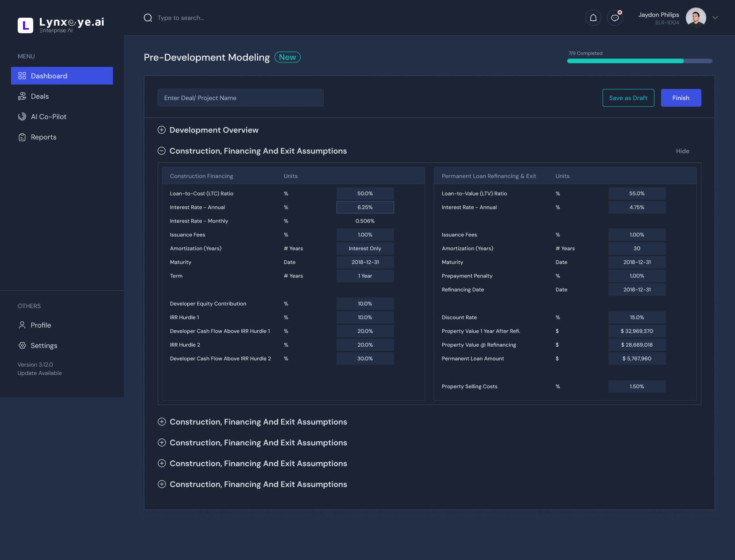Expand the Development Overview section
This screenshot has width=735, height=560.
162,130
